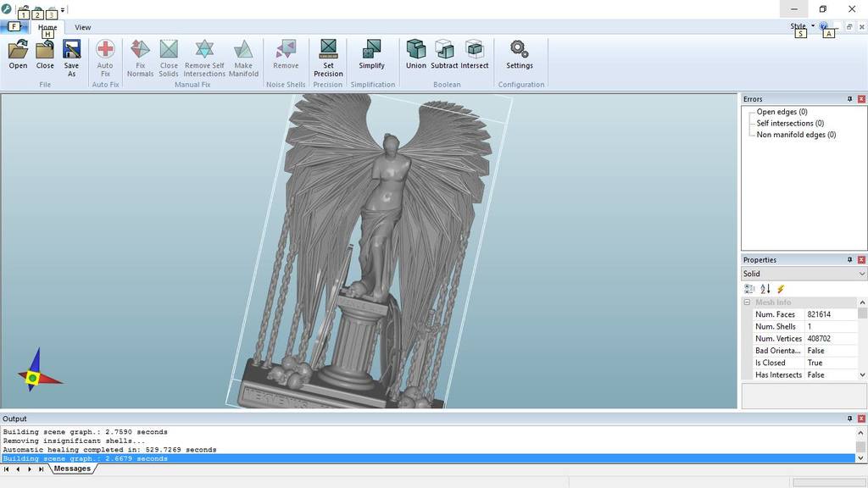Close the Output panel
Screen dimensions: 868x488
[x=861, y=419]
